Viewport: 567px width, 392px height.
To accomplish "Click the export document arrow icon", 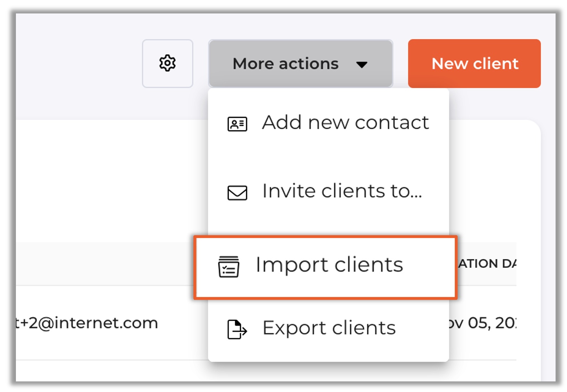I will (237, 329).
